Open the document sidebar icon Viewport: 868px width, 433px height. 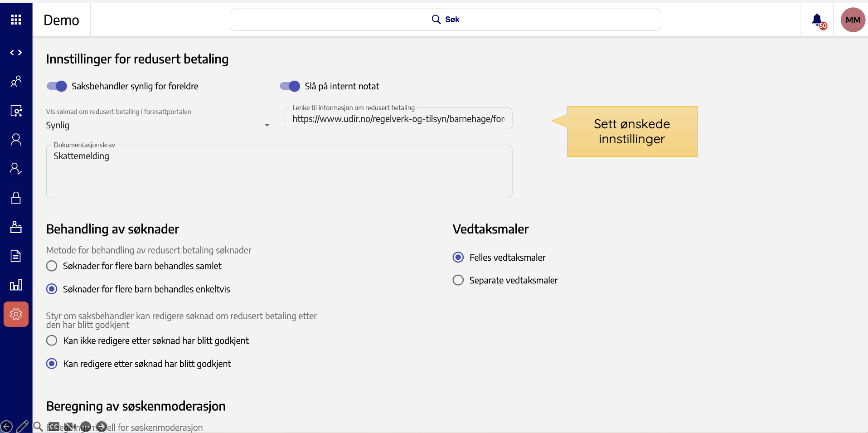click(x=16, y=256)
